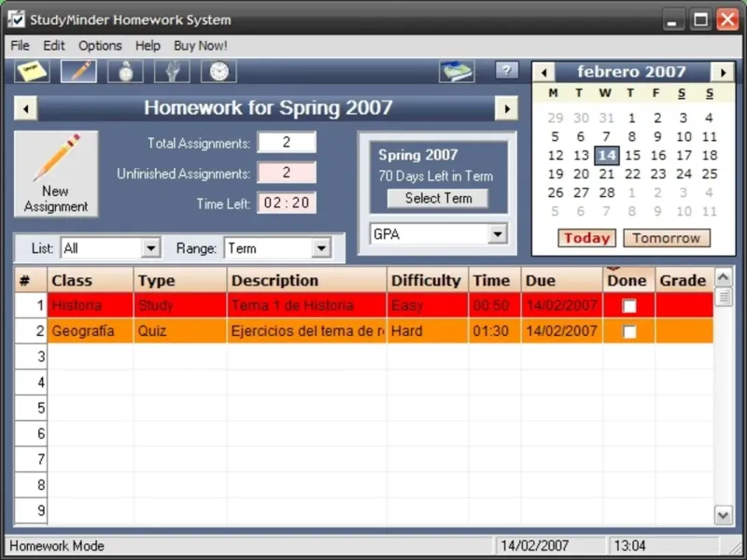The width and height of the screenshot is (747, 560).
Task: Open the clock toolbar icon
Action: click(x=218, y=72)
